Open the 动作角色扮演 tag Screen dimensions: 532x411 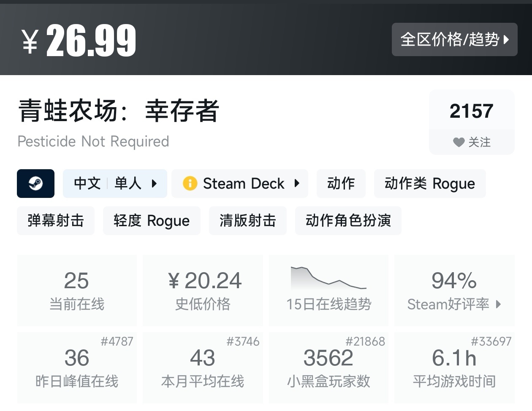coord(348,221)
